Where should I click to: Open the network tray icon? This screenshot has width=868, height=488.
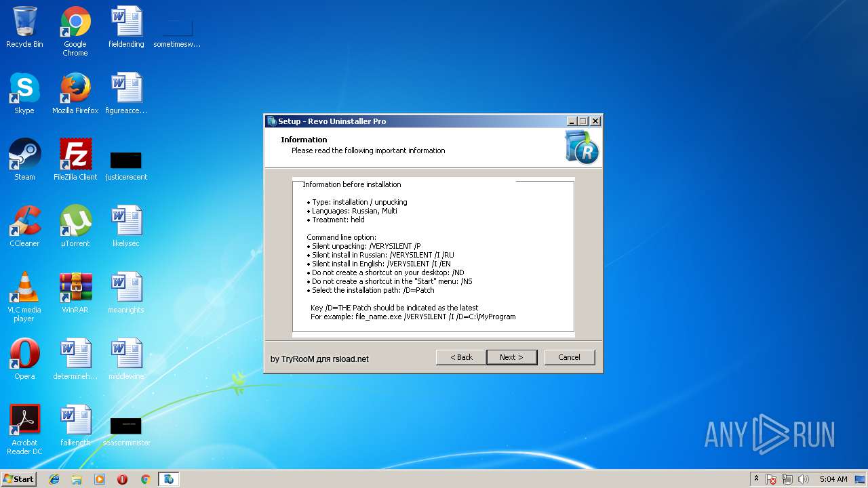[787, 479]
